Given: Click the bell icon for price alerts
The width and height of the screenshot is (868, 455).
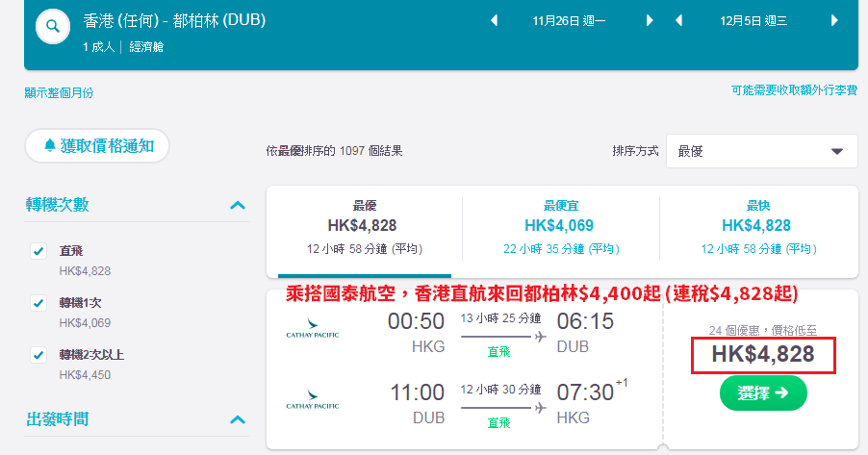Looking at the screenshot, I should tap(50, 145).
